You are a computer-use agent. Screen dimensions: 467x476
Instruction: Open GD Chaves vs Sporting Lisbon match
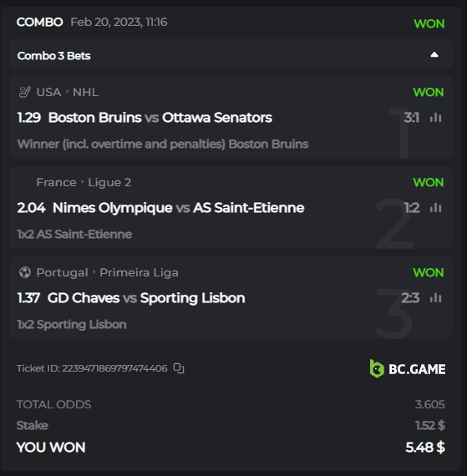[146, 298]
